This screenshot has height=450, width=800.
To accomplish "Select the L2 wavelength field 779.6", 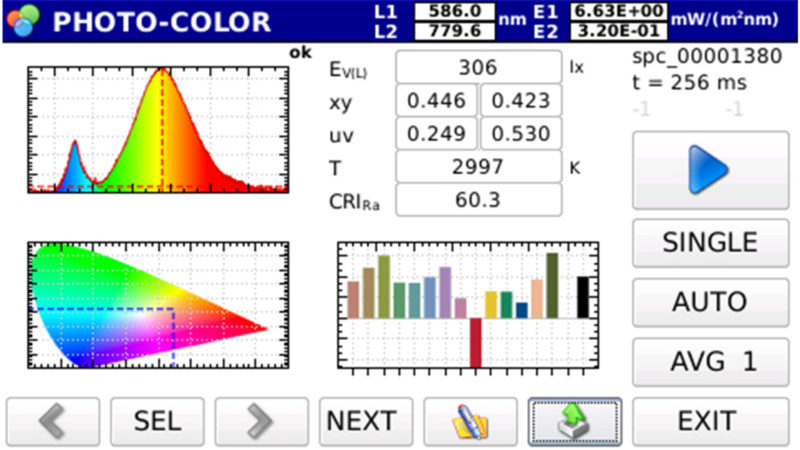I will (x=454, y=31).
